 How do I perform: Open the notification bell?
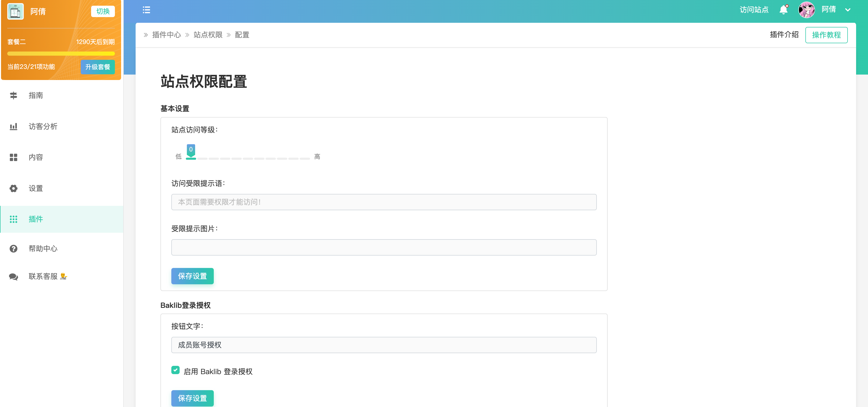point(783,10)
